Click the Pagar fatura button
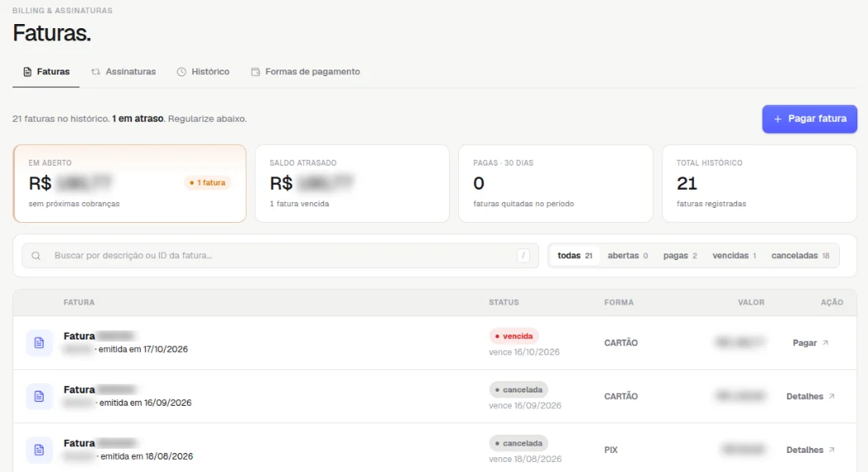 point(809,119)
